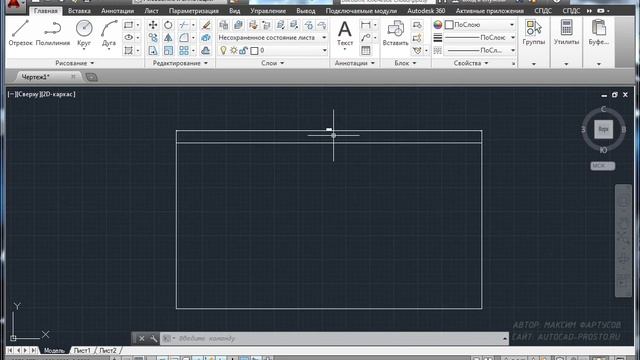
Task: Click layer 0 color swatch square
Action: click(254, 51)
